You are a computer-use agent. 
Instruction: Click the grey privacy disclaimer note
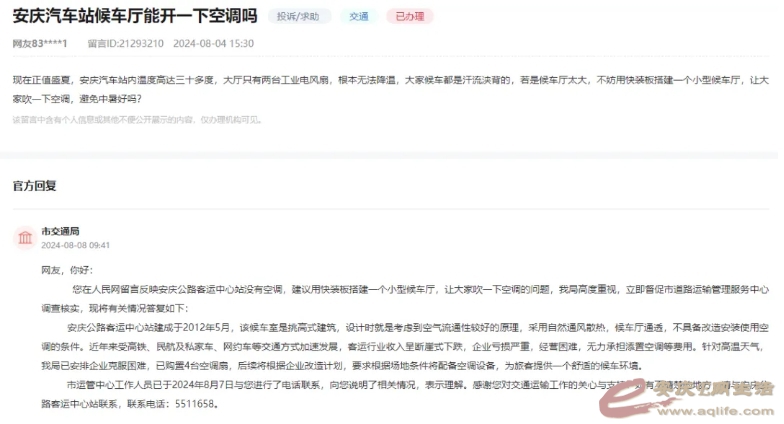pyautogui.click(x=137, y=119)
